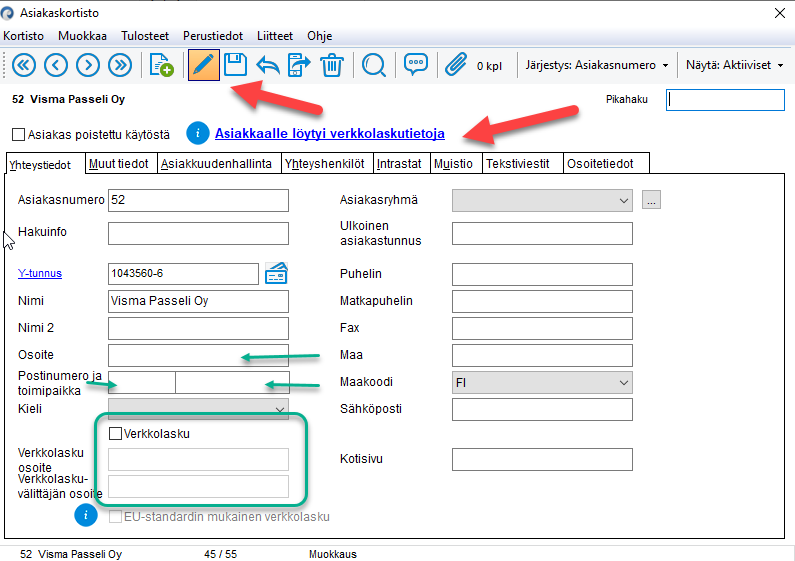
Task: Click the Osoite address field
Action: coord(198,356)
